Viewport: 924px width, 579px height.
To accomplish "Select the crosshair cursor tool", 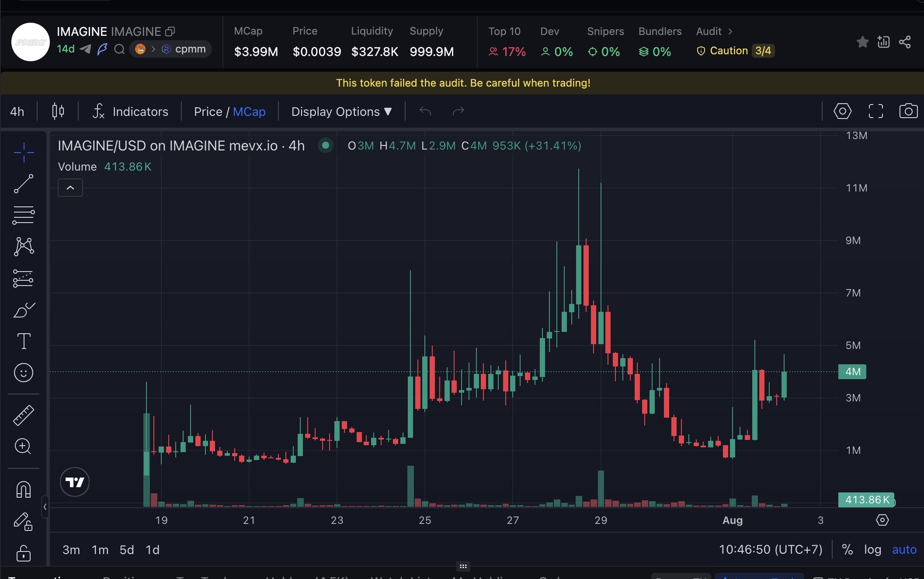I will coord(24,153).
